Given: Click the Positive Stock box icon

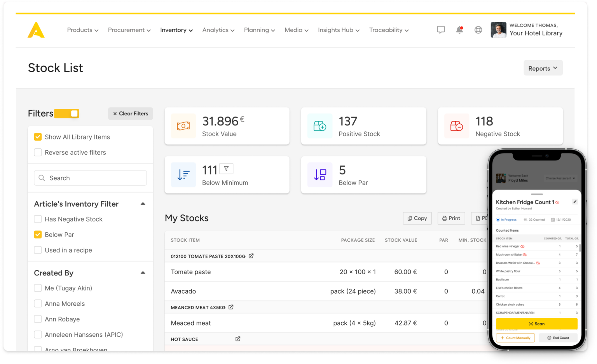Looking at the screenshot, I should click(320, 126).
